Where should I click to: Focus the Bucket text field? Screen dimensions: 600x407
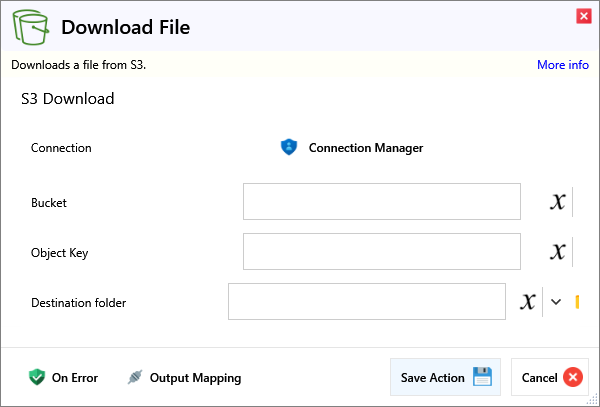coord(381,202)
